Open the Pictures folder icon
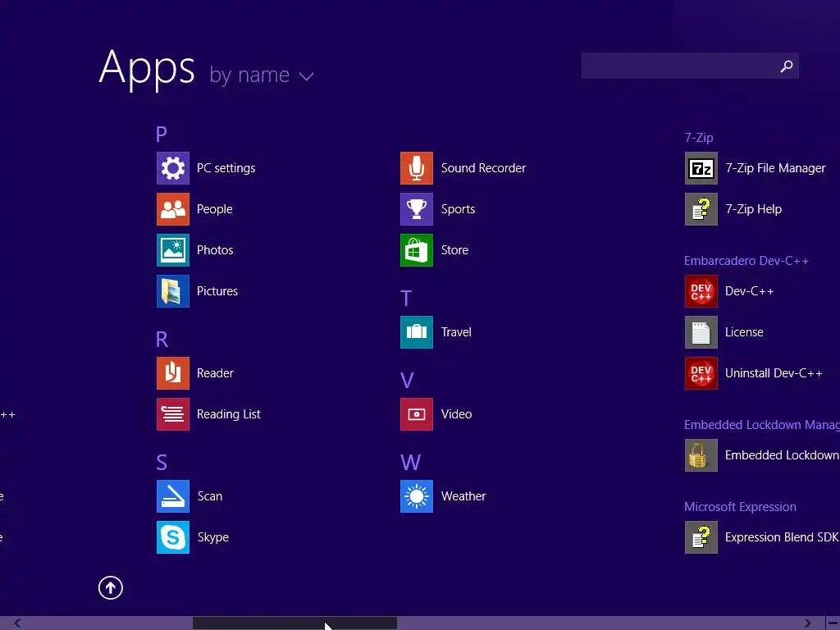This screenshot has height=630, width=840. coord(172,291)
